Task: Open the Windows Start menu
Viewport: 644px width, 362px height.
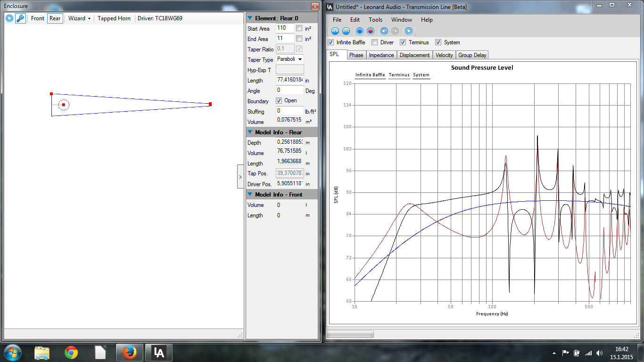Action: pos(12,353)
